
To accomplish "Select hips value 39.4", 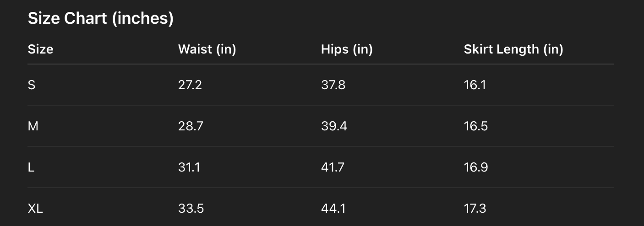I will click(334, 126).
